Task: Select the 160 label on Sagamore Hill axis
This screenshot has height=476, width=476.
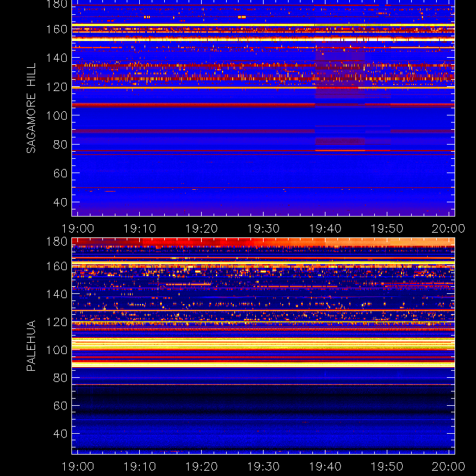Action: point(57,29)
